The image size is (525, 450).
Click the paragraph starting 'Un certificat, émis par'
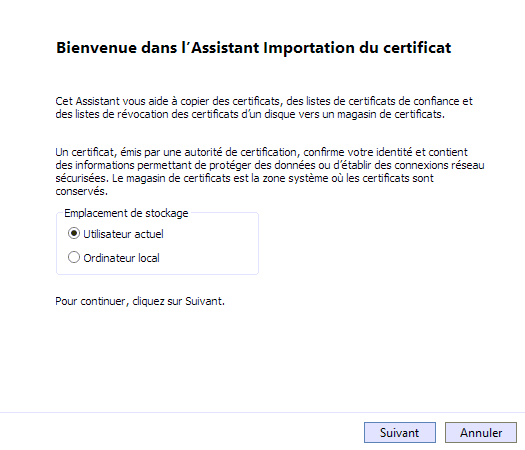click(270, 171)
